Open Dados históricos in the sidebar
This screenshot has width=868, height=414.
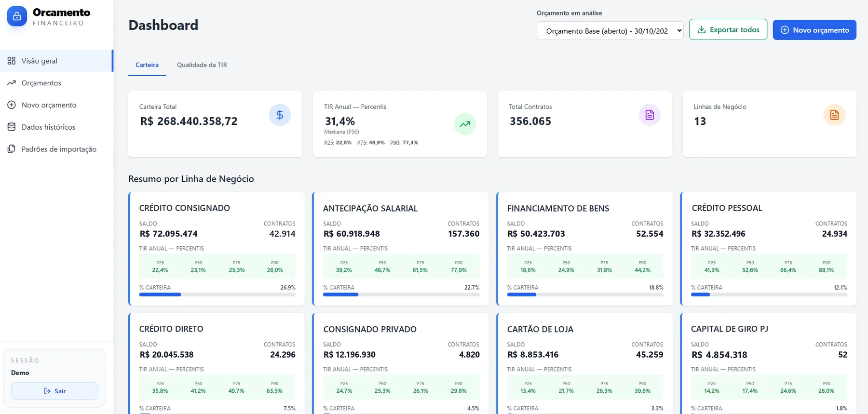point(56,127)
